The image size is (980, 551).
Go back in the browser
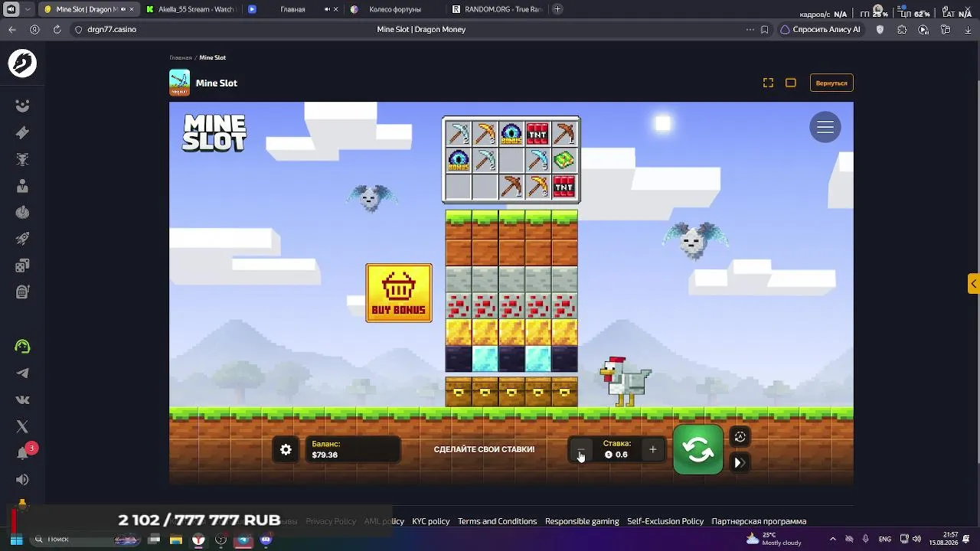tap(12, 30)
